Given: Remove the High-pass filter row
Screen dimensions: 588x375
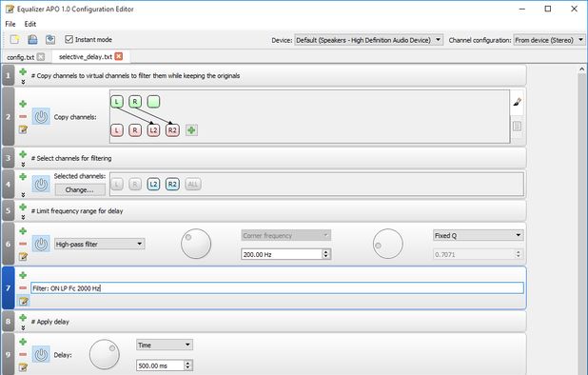Looking at the screenshot, I should 23,244.
